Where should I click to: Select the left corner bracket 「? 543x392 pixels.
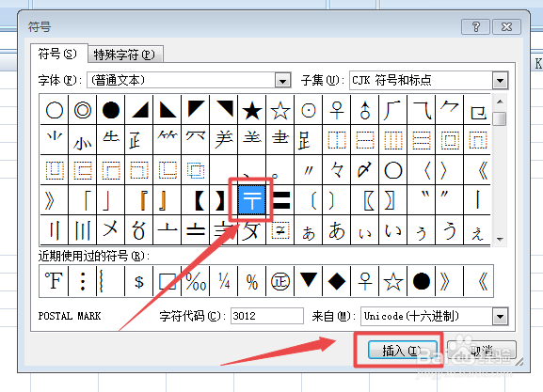click(x=83, y=200)
